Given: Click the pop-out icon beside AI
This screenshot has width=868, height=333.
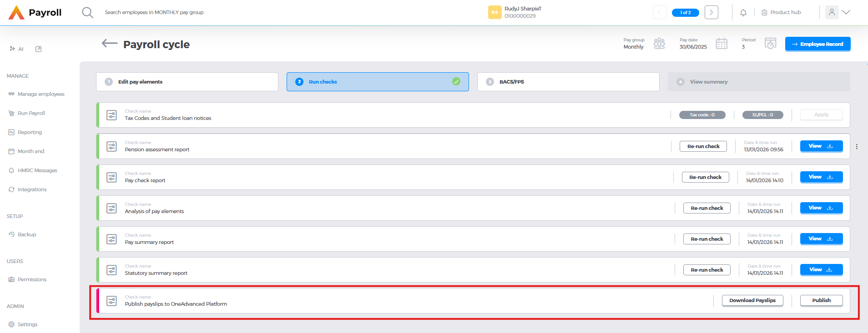Looking at the screenshot, I should click(39, 49).
